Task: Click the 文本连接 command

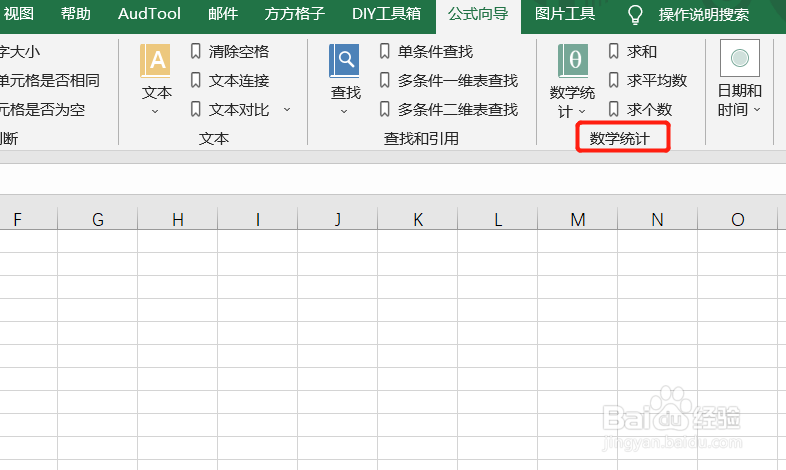Action: (239, 80)
